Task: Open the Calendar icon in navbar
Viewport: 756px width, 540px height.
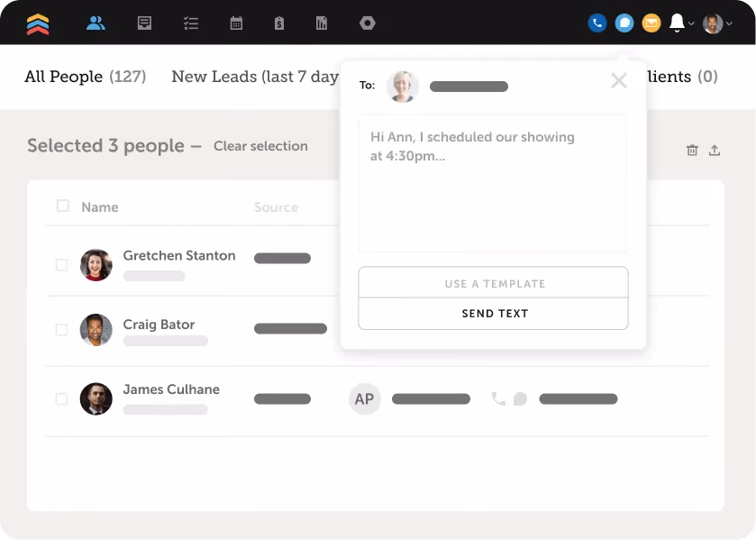Action: coord(236,23)
